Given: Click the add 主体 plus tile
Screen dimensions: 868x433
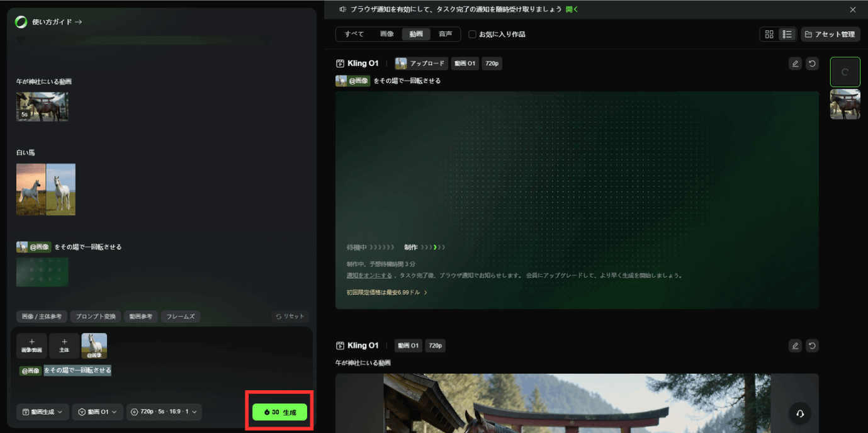Looking at the screenshot, I should coord(64,346).
